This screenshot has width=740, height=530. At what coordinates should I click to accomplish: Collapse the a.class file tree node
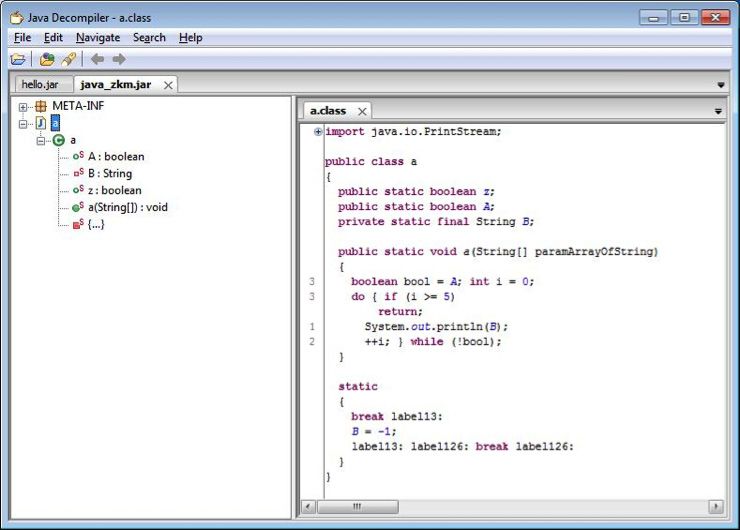pos(23,124)
